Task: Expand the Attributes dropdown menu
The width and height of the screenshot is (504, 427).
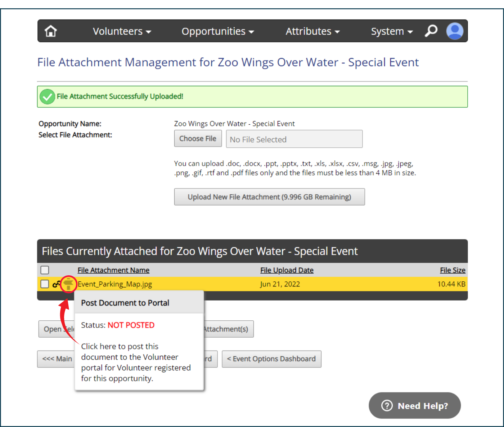Action: (x=312, y=31)
